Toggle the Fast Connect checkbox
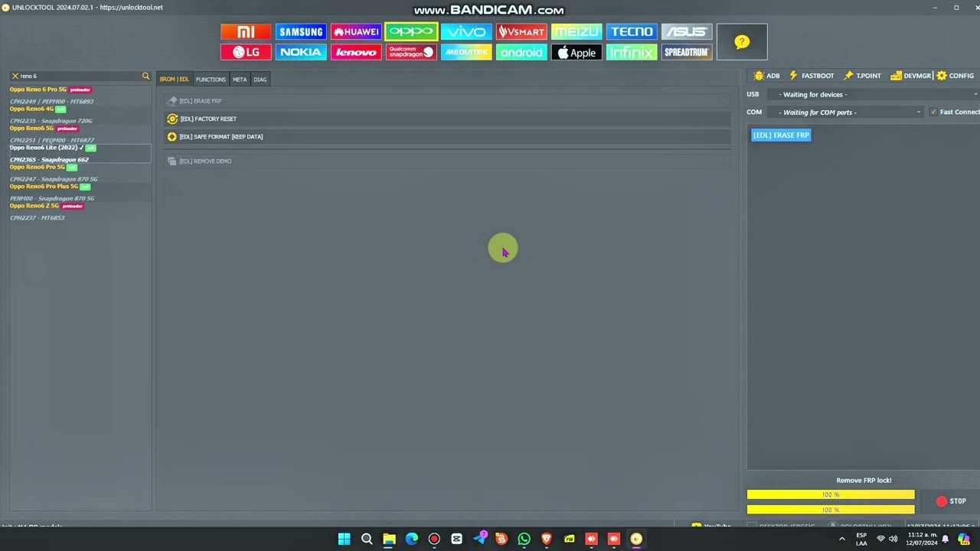Viewport: 980px width, 551px height. pos(933,112)
